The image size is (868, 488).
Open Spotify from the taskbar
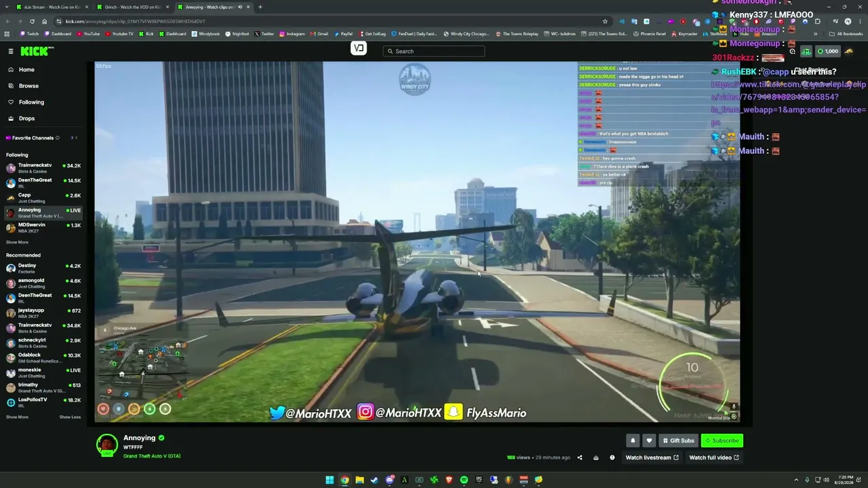464,480
